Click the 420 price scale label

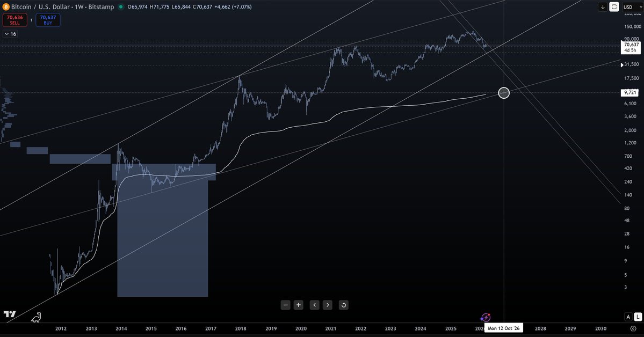(x=628, y=169)
